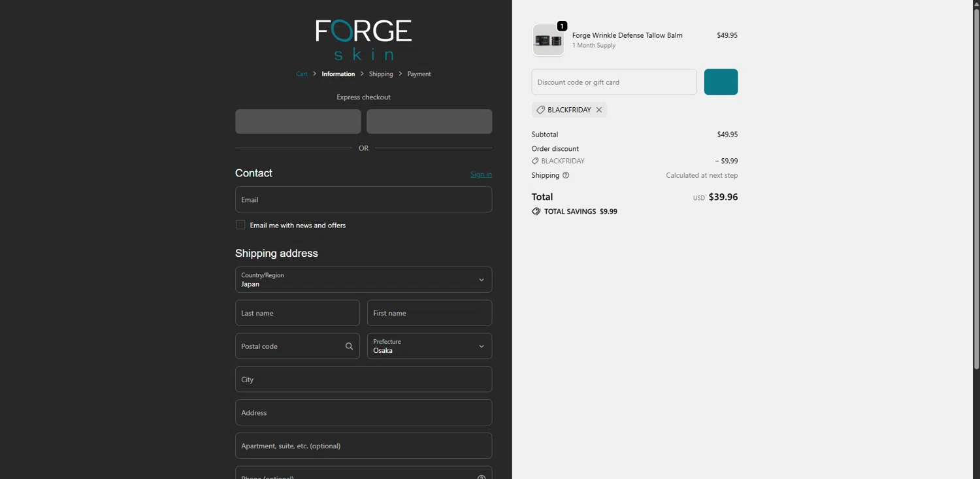
Task: Click the Sign in link
Action: pos(481,174)
